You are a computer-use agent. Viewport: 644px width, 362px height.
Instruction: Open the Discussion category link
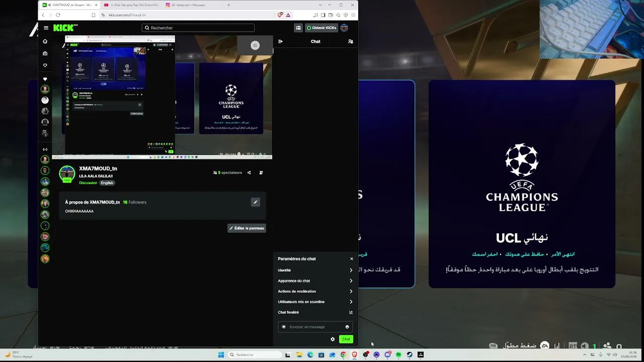click(x=88, y=183)
